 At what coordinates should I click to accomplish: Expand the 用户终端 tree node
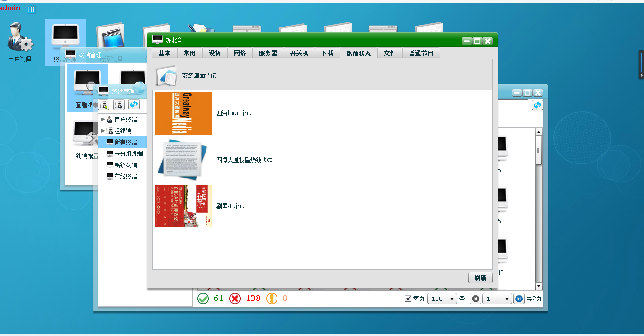click(103, 119)
